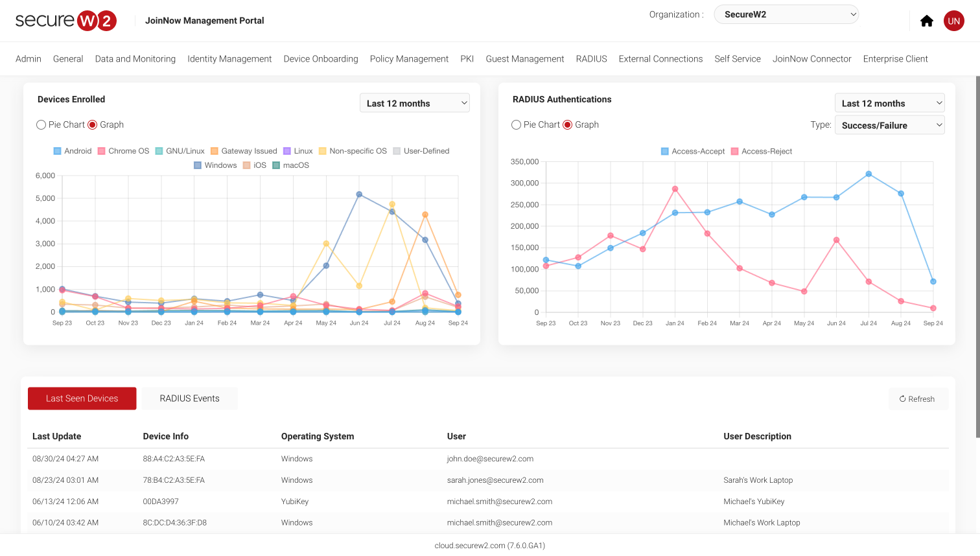
Task: Open the UN user avatar menu
Action: (953, 21)
